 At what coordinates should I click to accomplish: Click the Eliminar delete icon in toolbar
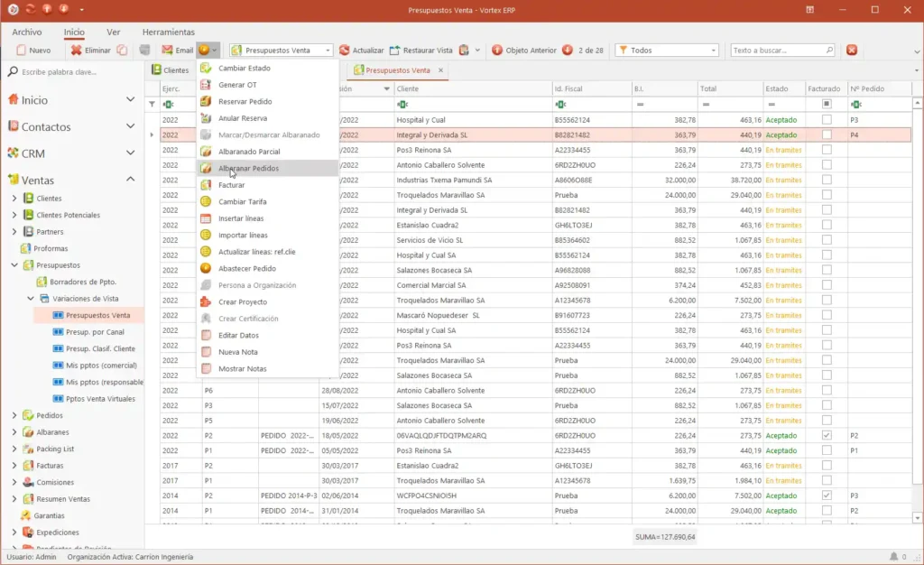[x=76, y=50]
